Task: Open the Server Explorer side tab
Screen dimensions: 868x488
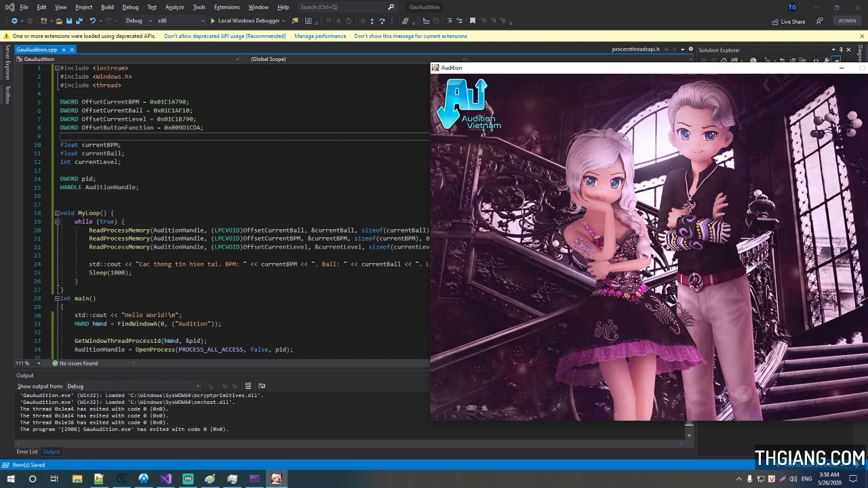Action: (7, 62)
